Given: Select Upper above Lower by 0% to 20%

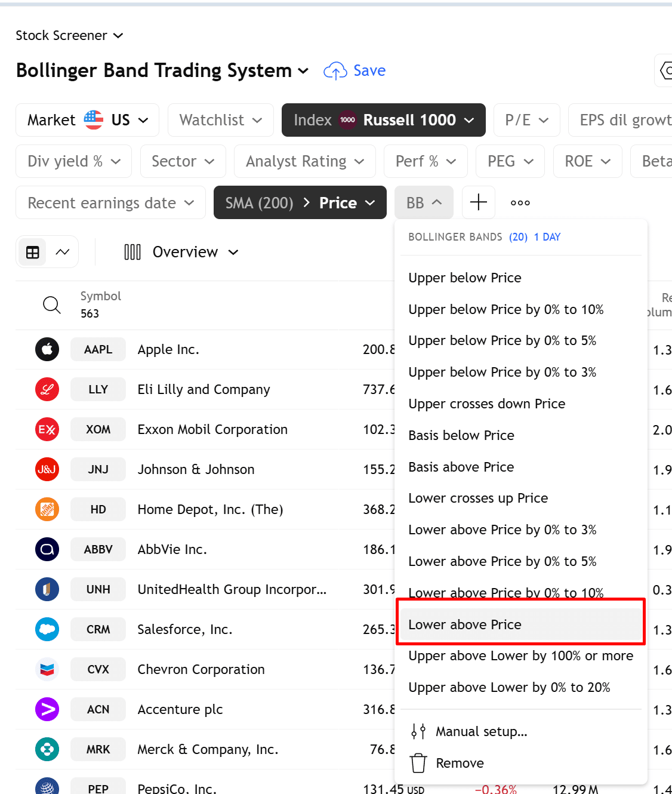Looking at the screenshot, I should click(520, 687).
